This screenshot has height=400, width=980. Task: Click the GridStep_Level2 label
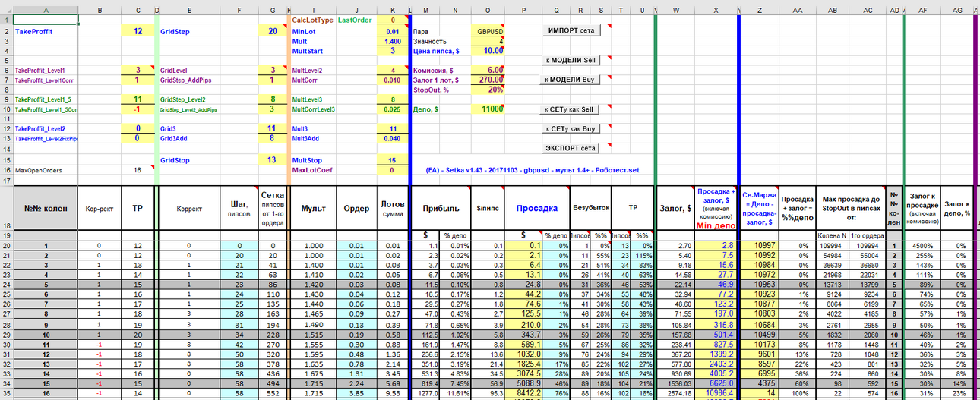pyautogui.click(x=182, y=99)
